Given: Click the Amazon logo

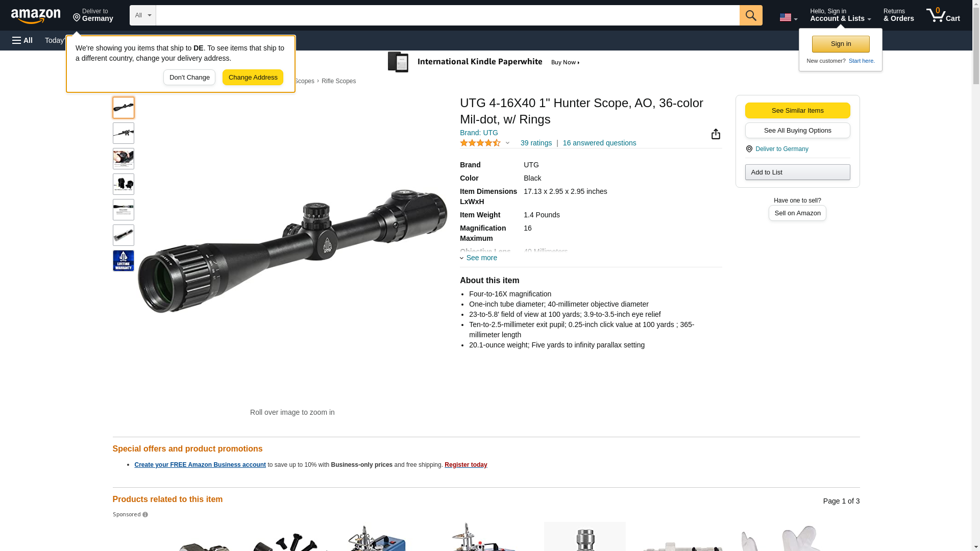Looking at the screenshot, I should 36,16.
